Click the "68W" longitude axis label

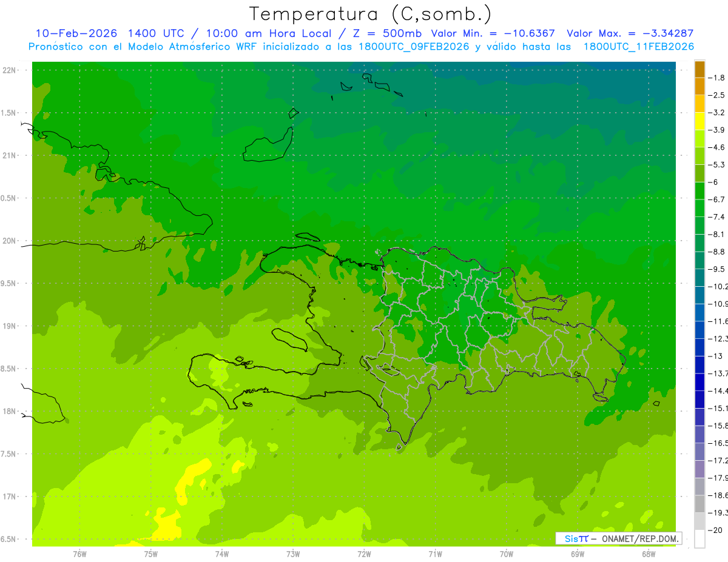point(649,554)
